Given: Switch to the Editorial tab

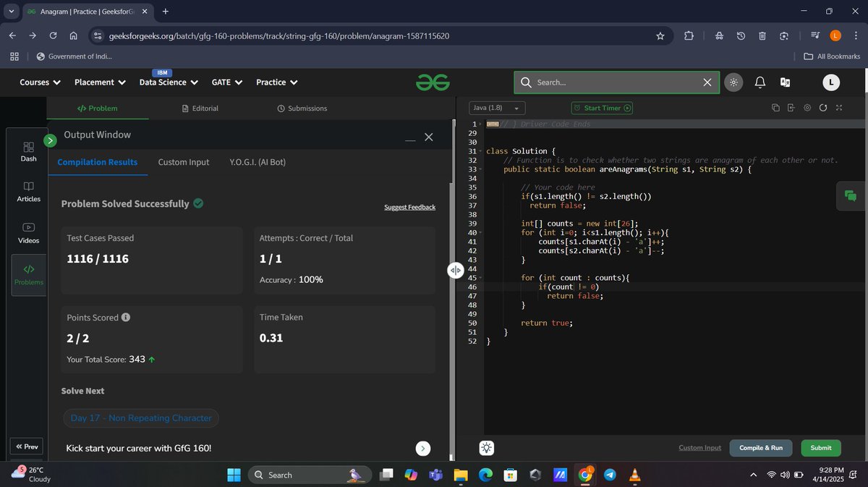Looking at the screenshot, I should tap(200, 109).
